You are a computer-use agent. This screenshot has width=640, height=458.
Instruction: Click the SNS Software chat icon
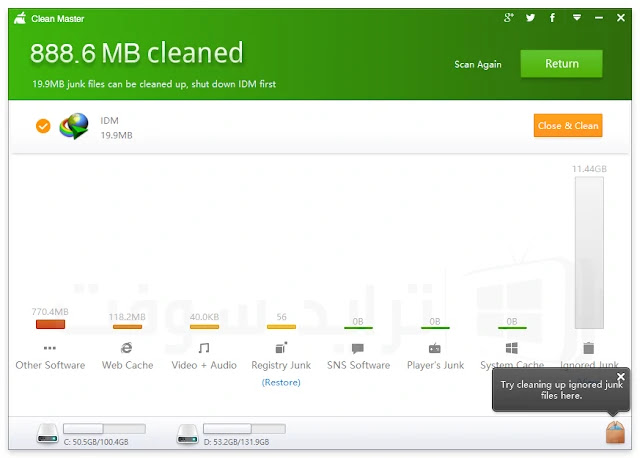pyautogui.click(x=358, y=348)
